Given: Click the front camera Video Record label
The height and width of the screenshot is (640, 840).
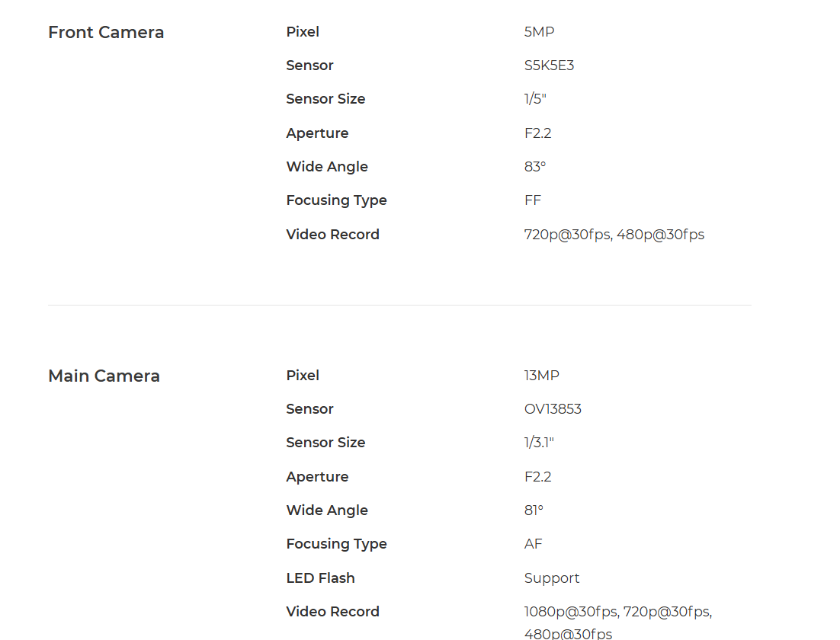Looking at the screenshot, I should (x=332, y=235).
